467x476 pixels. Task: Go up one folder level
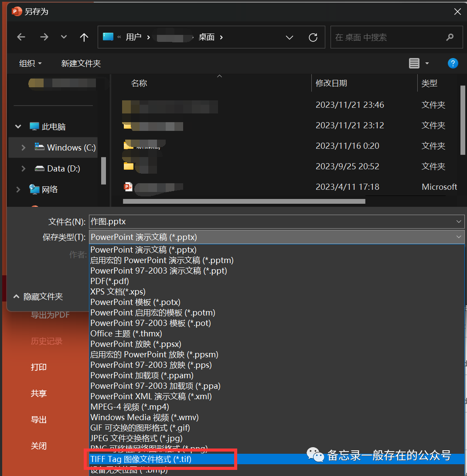[84, 37]
